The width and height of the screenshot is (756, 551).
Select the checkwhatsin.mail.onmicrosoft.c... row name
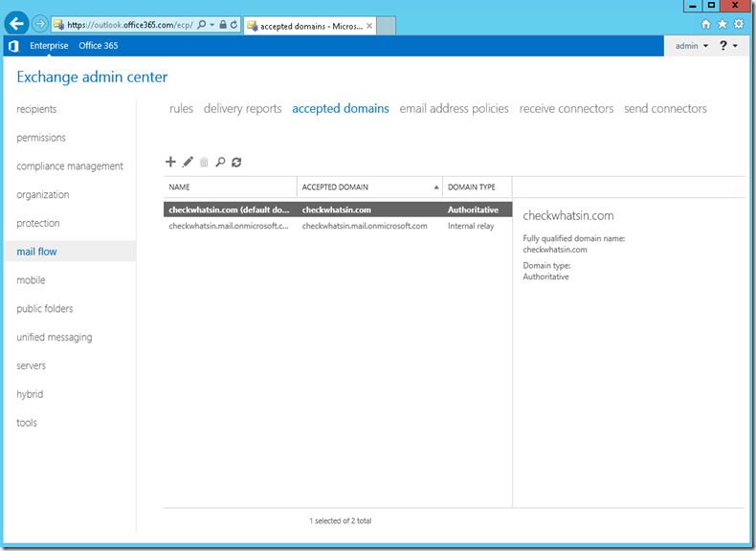[229, 226]
